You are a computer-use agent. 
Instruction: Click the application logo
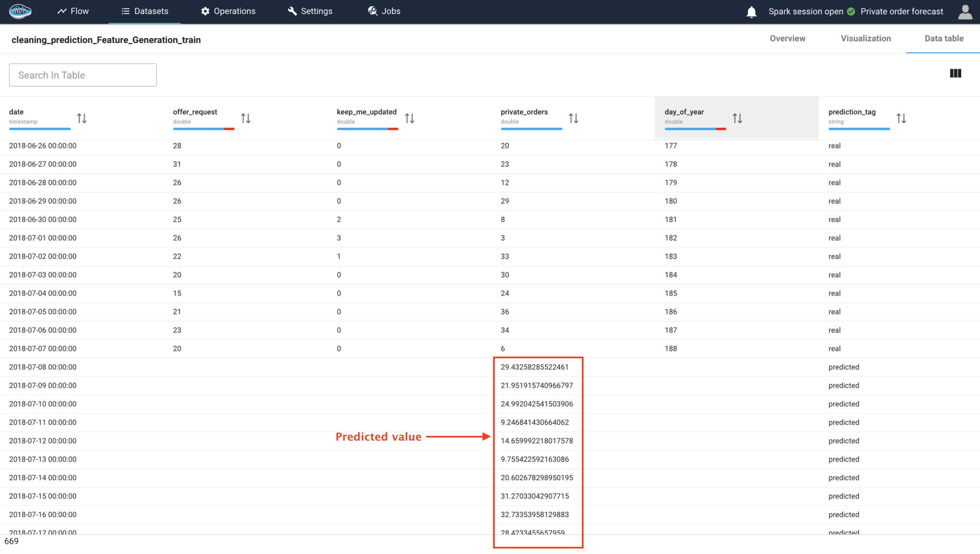20,11
